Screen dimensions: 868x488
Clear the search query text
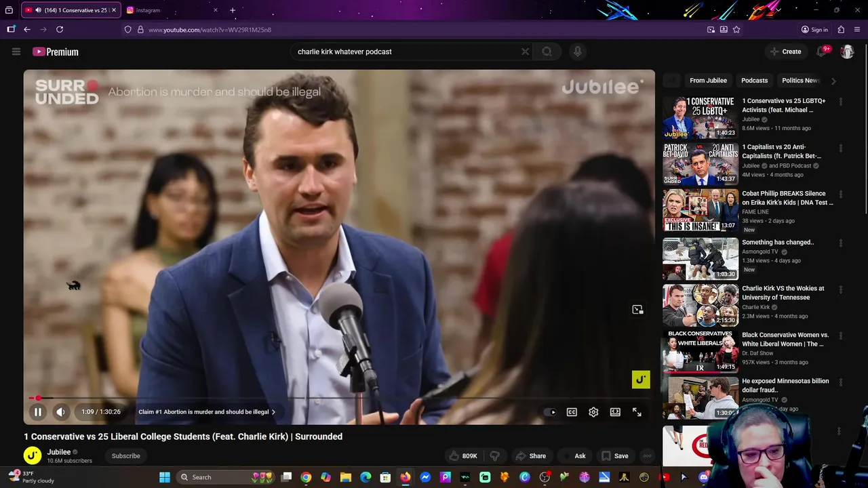click(525, 52)
